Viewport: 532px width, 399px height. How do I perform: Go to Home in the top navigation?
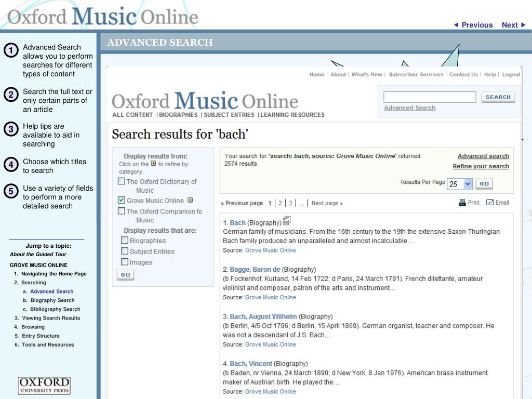tap(317, 74)
